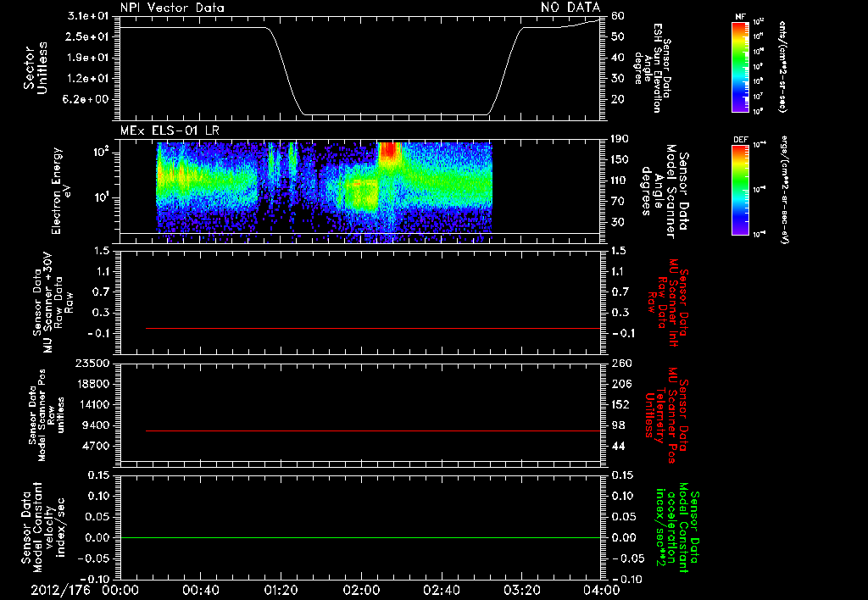The height and width of the screenshot is (600, 868).
Task: Click the date label "2012/176"
Action: click(60, 590)
